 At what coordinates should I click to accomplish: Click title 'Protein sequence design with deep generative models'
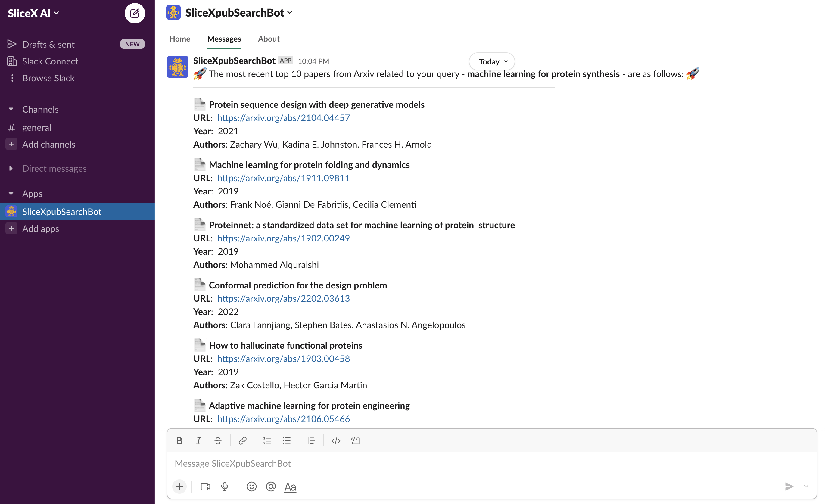pos(317,105)
